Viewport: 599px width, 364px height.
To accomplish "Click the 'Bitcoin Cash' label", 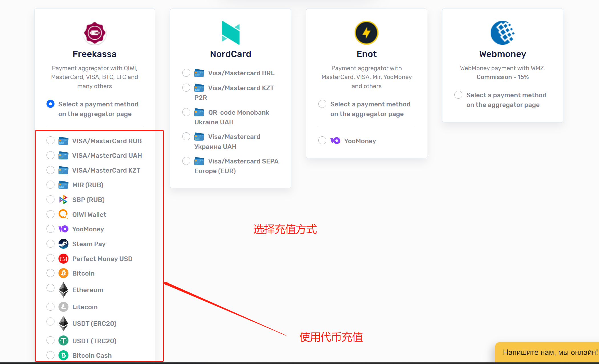I will click(x=92, y=355).
